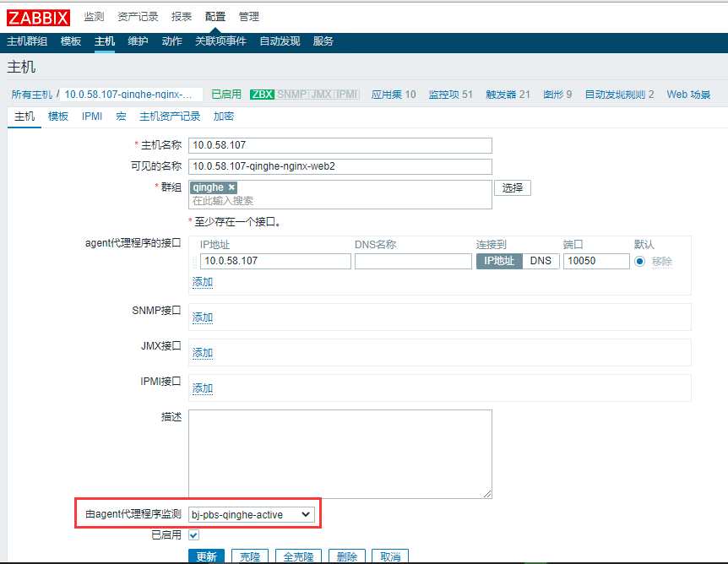This screenshot has width=728, height=564.
Task: Click the JMX availability badge
Action: click(x=321, y=95)
